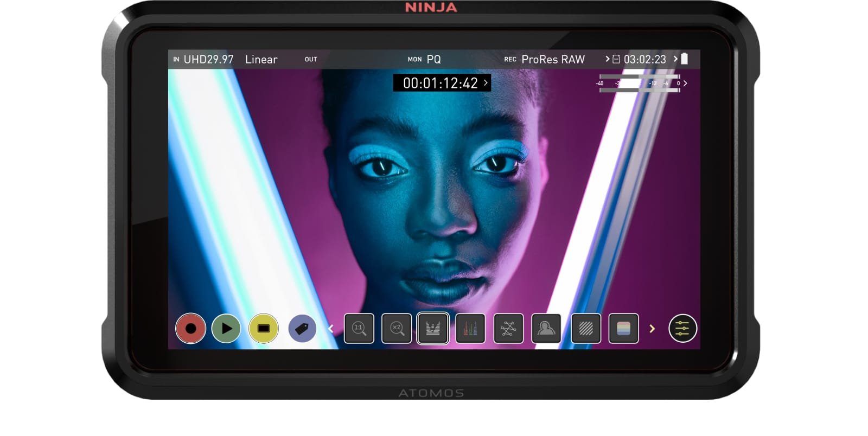Tap the green play button
The image size is (868, 436).
(x=226, y=329)
